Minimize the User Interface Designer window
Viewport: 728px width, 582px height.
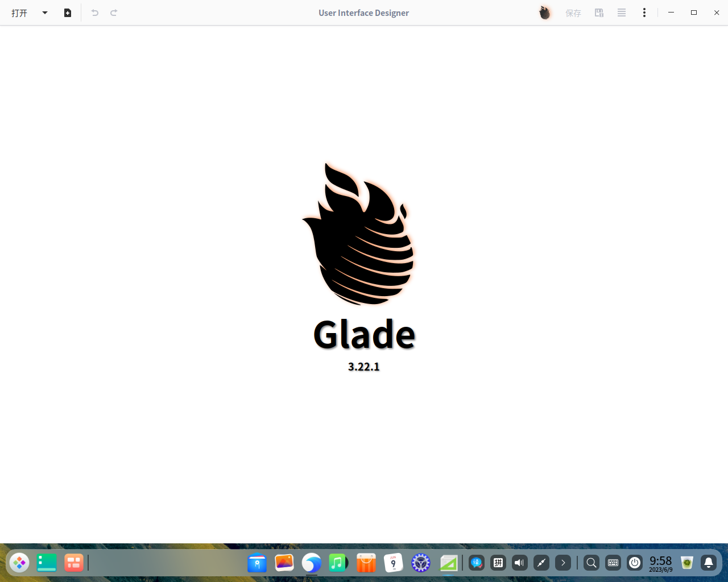point(671,13)
